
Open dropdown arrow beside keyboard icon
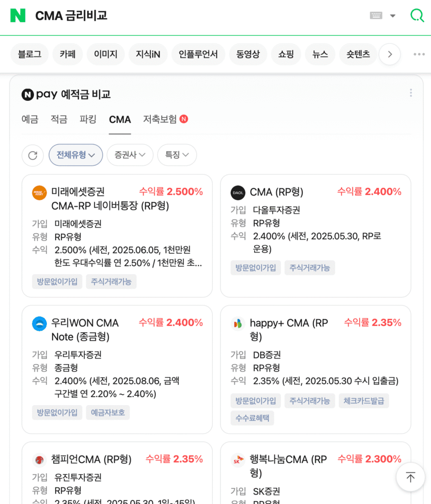[x=393, y=16]
